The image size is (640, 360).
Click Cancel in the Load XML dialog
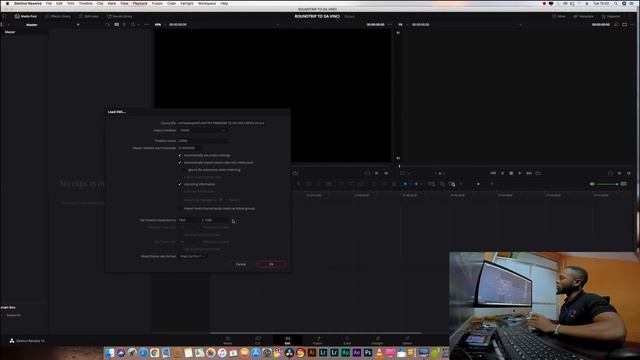[x=241, y=264]
